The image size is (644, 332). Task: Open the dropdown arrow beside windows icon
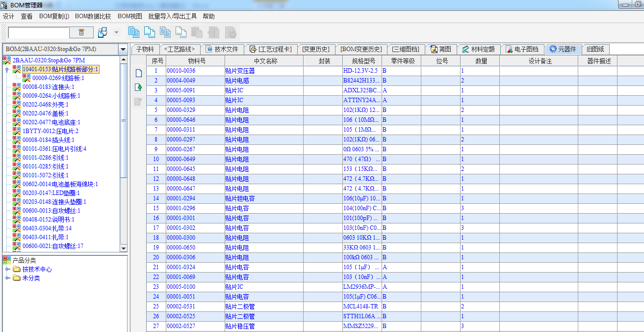116,32
